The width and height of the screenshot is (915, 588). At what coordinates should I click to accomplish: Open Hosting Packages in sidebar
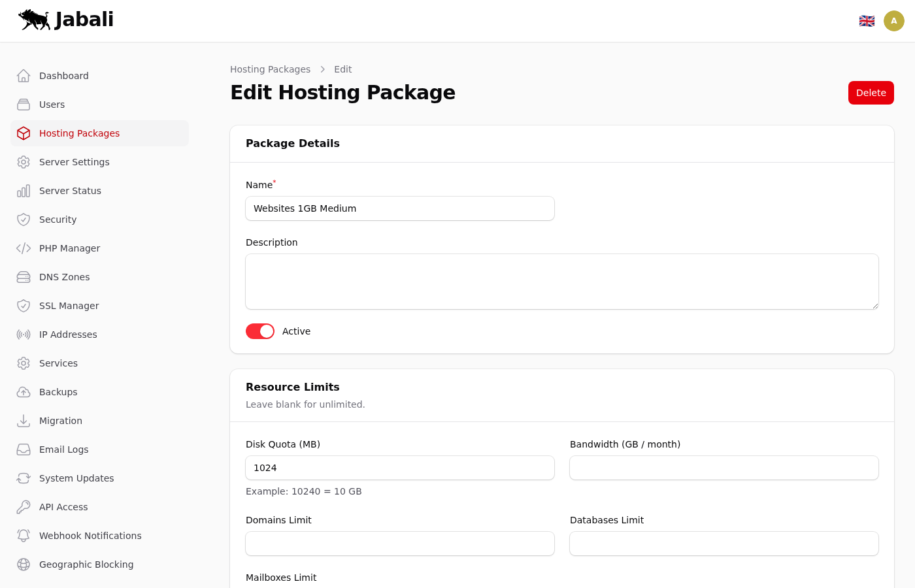click(79, 133)
